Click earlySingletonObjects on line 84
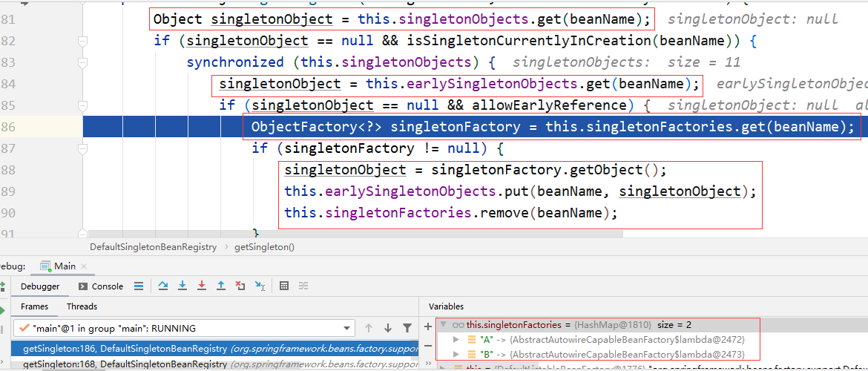 click(493, 84)
